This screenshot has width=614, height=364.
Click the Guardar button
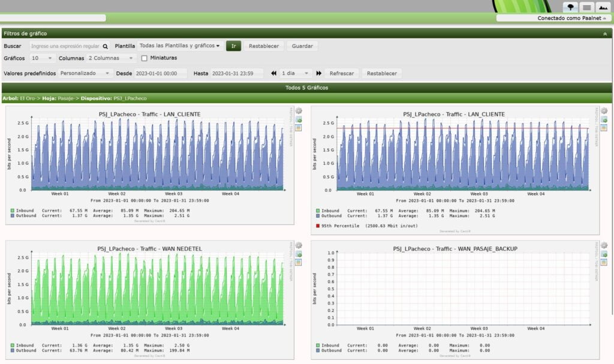302,46
